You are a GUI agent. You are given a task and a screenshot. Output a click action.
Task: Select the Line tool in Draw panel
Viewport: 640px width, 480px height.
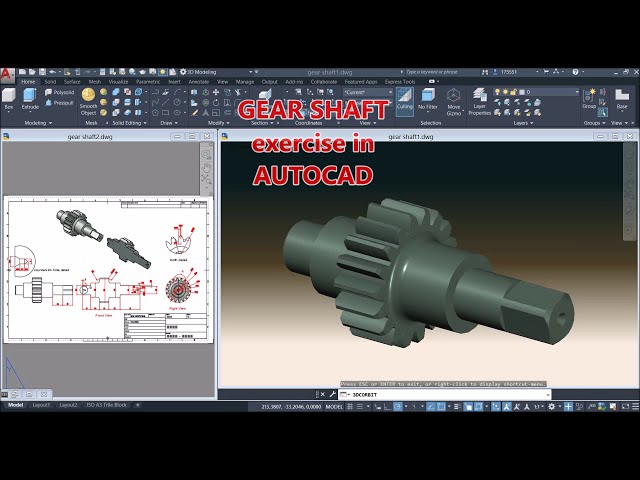[x=165, y=102]
